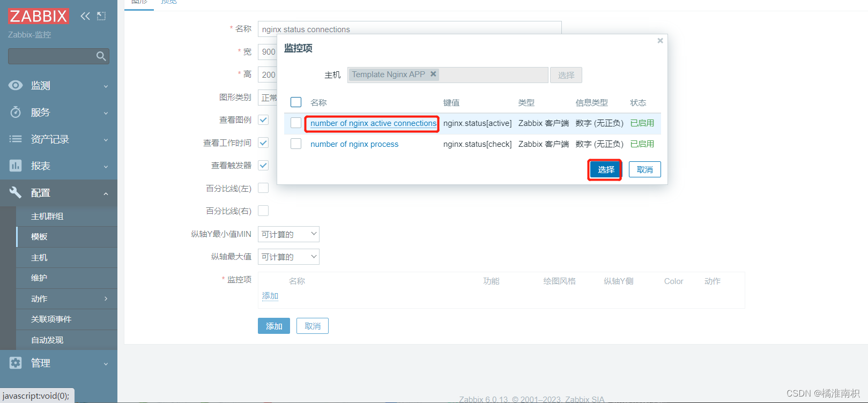Expand the 监测 menu chevron
This screenshot has width=868, height=403.
(x=106, y=86)
